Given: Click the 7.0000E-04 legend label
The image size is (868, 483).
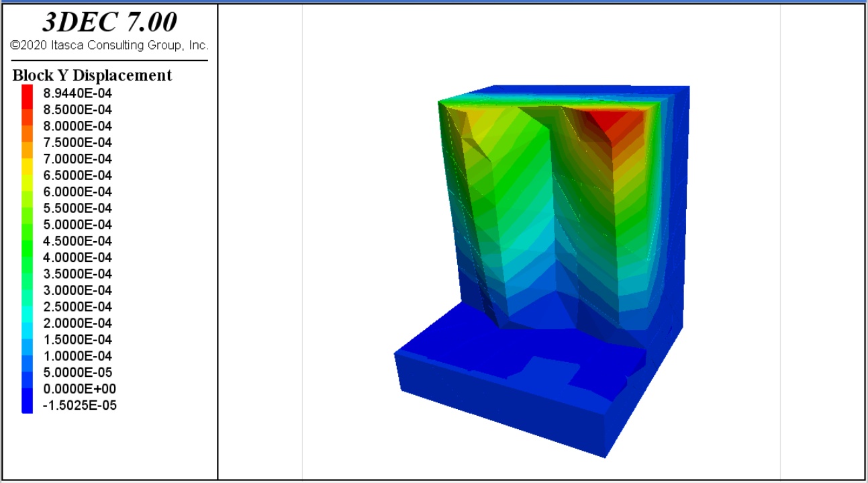Looking at the screenshot, I should [77, 159].
